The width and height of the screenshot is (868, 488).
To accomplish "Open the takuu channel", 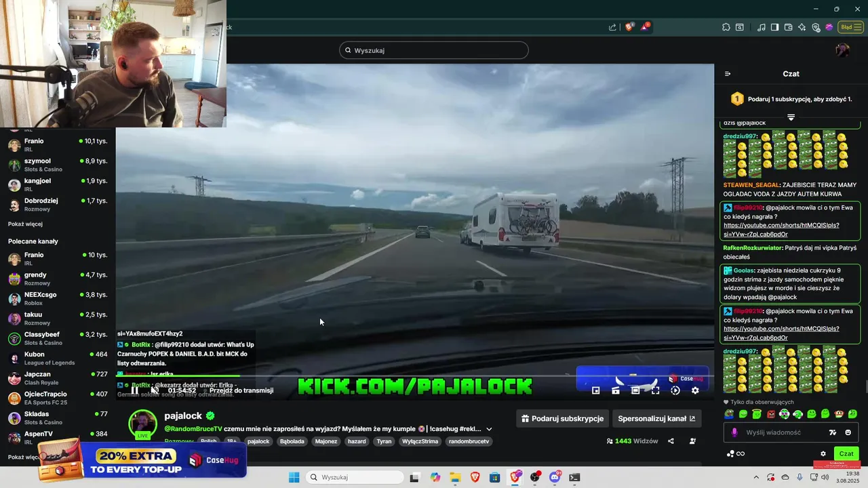I will tap(58, 318).
